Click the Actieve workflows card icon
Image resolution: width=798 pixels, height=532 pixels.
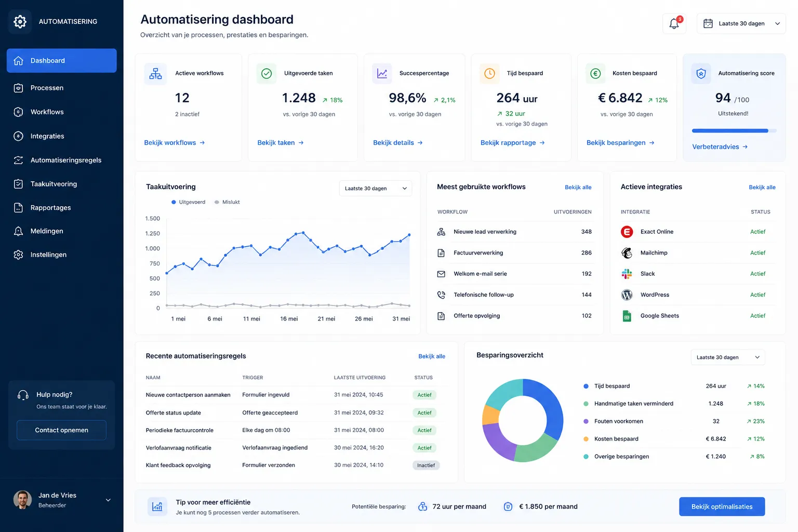155,74
